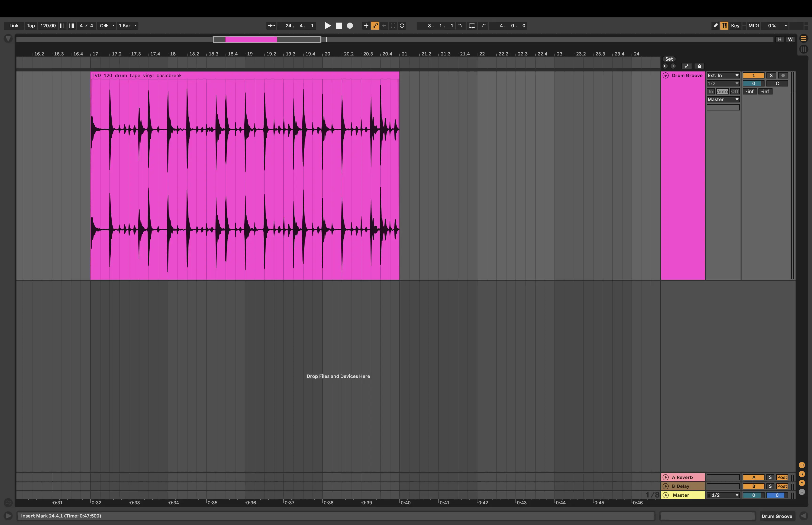
Task: Enable Key Map Mode
Action: (x=735, y=26)
